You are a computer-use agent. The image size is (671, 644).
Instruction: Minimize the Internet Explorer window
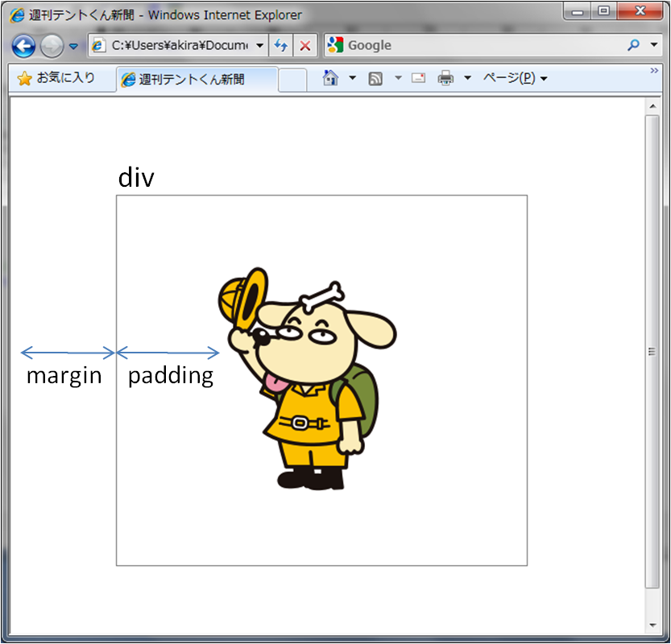tap(578, 11)
